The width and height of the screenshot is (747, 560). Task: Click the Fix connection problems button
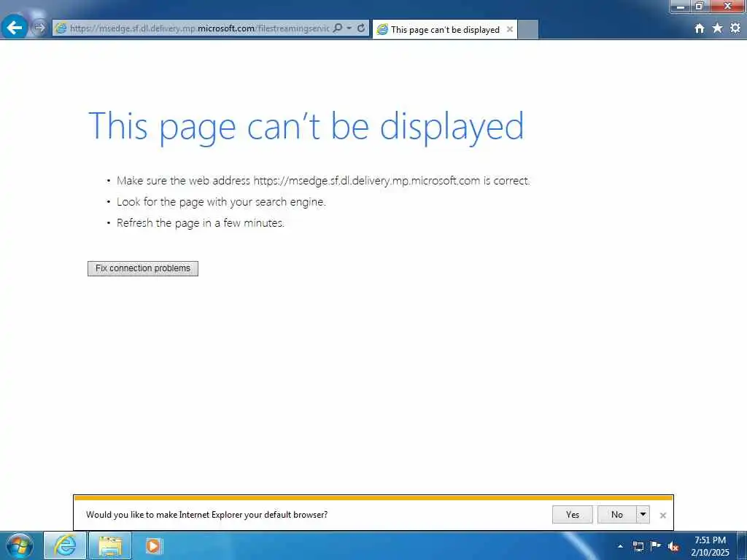pos(143,268)
